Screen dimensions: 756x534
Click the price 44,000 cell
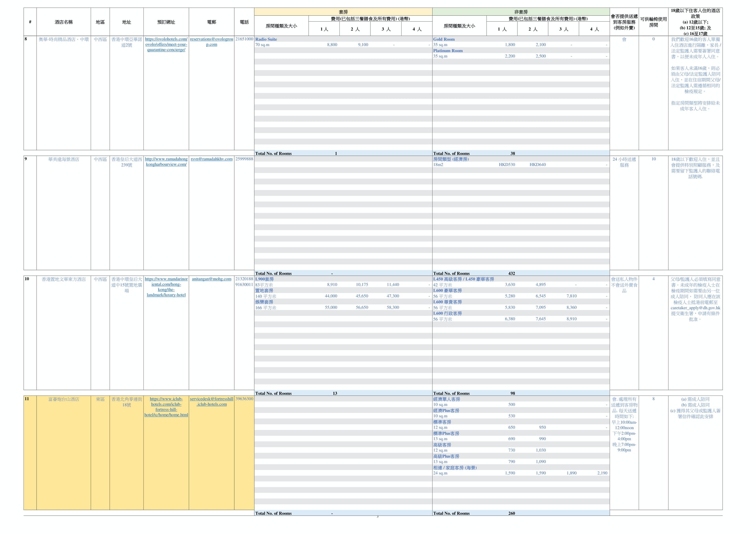click(x=331, y=296)
